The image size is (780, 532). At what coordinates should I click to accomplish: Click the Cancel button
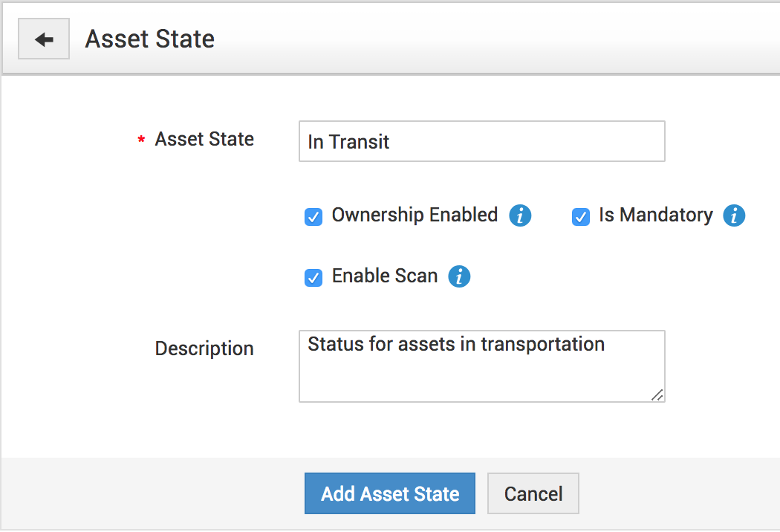[x=533, y=494]
